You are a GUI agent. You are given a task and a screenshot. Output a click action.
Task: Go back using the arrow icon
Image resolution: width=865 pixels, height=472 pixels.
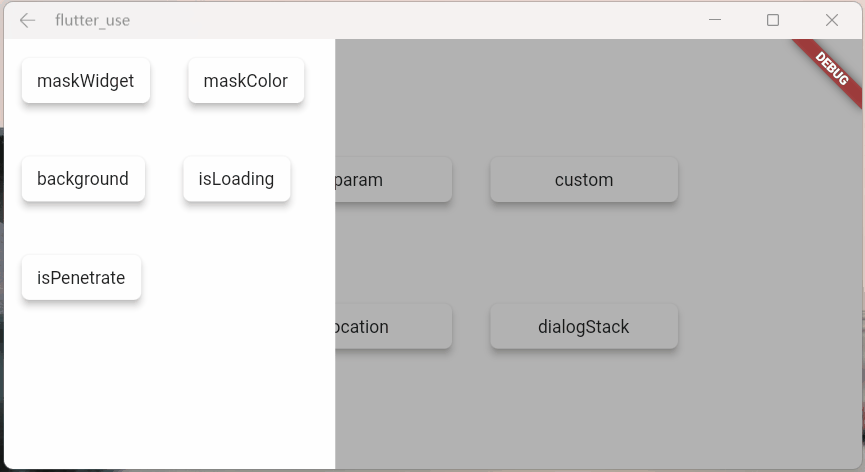(27, 20)
